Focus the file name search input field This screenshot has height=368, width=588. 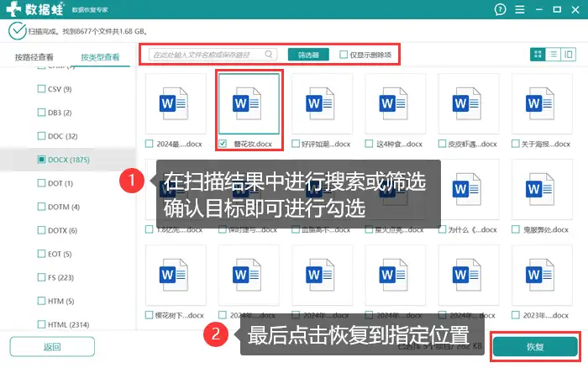pyautogui.click(x=213, y=55)
